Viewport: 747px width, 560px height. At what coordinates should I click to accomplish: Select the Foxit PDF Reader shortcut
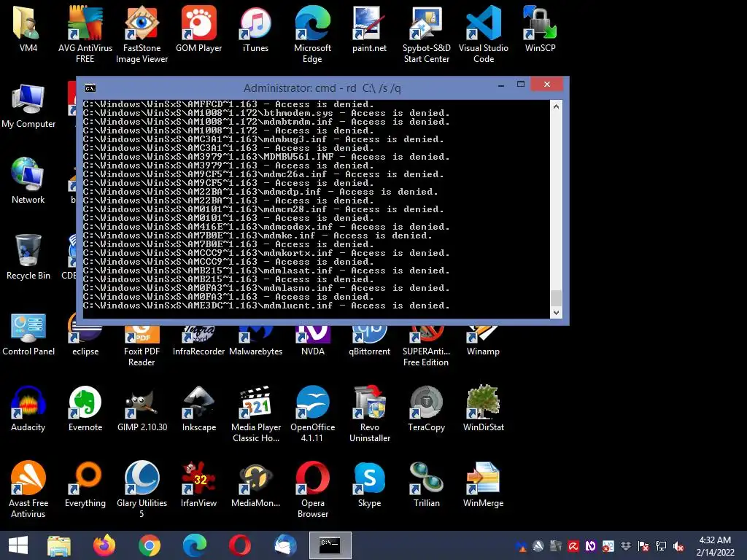[x=142, y=346]
